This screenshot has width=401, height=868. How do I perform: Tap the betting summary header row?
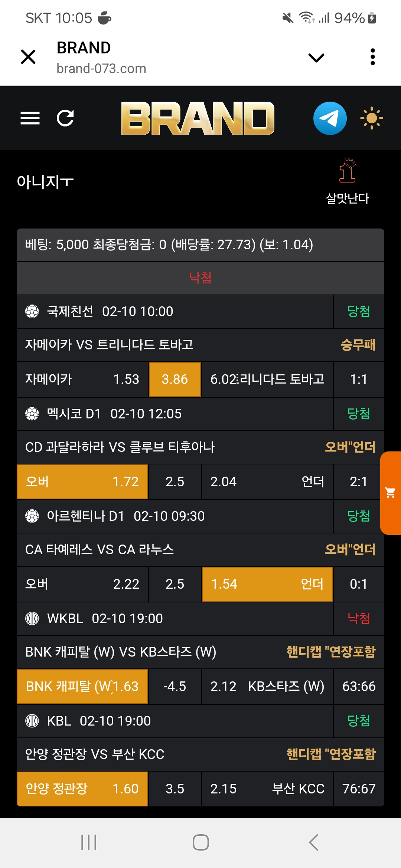pyautogui.click(x=200, y=245)
